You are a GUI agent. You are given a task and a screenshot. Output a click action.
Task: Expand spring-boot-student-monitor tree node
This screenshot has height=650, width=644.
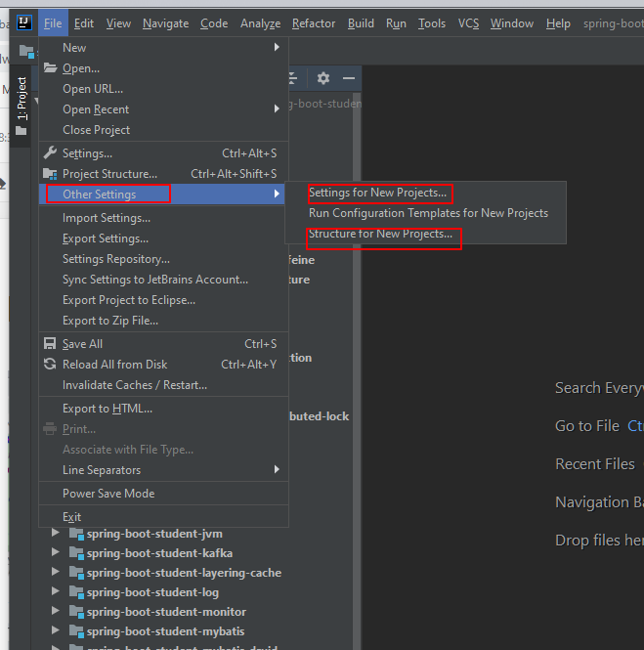point(55,611)
